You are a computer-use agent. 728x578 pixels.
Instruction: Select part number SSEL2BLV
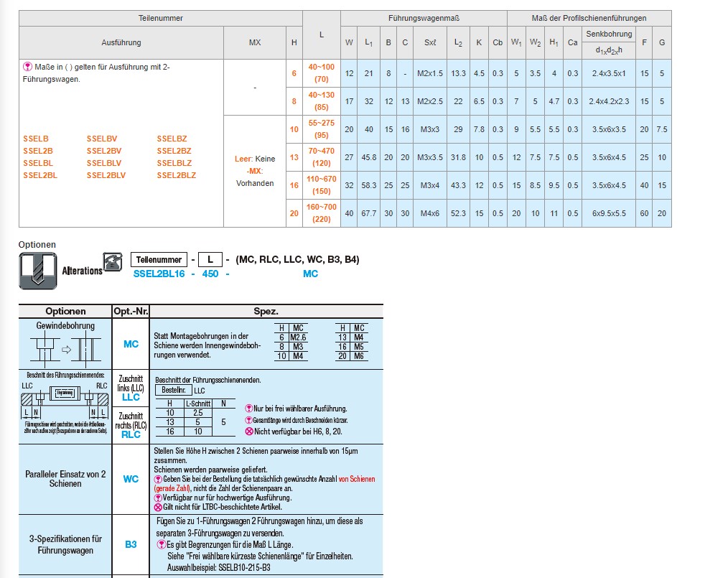tap(106, 175)
